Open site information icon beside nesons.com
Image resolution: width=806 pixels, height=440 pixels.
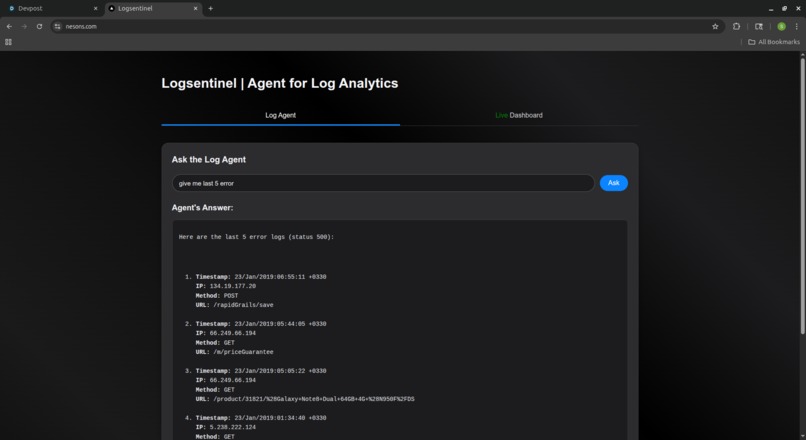point(58,26)
